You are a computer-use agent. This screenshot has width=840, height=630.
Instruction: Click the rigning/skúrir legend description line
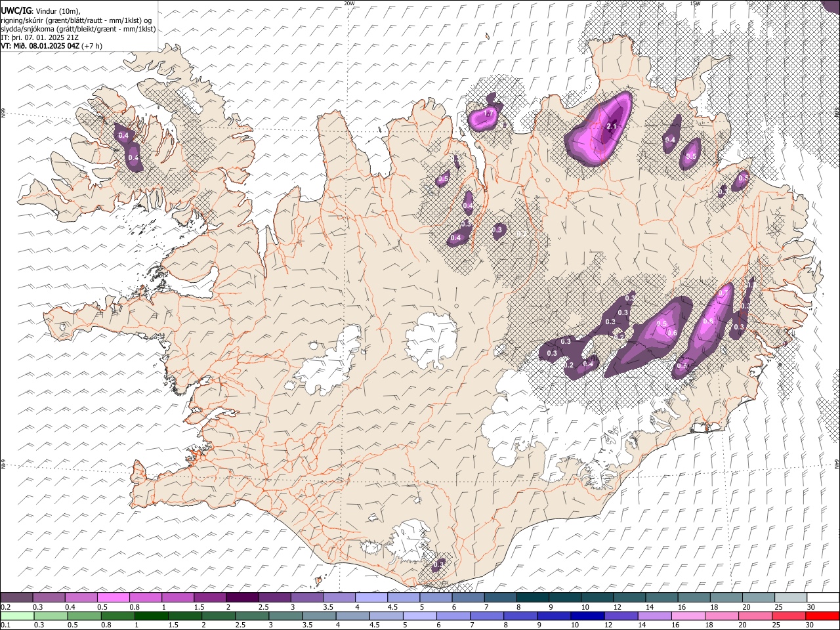(77, 20)
